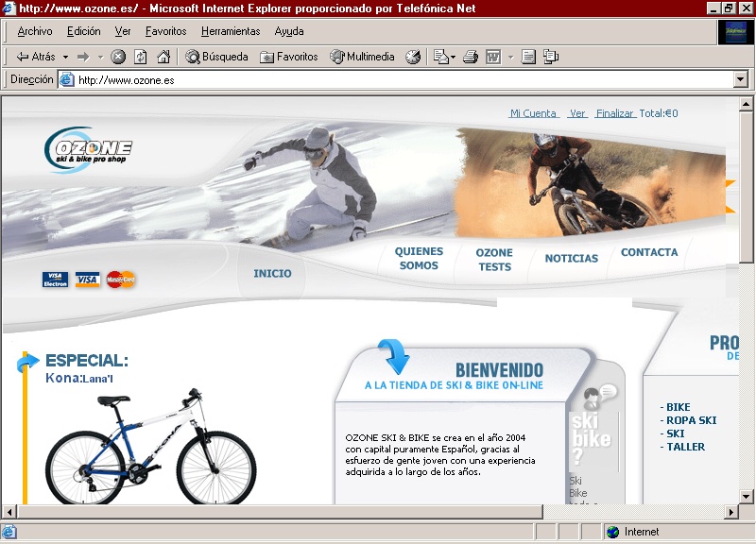Image resolution: width=756 pixels, height=544 pixels.
Task: Open the TALLER product category
Action: [x=686, y=447]
